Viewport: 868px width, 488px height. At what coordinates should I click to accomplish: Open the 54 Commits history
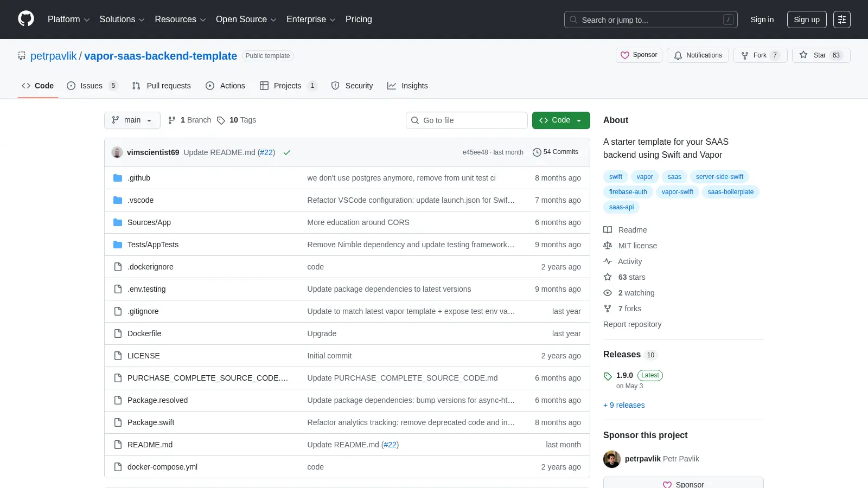click(556, 152)
